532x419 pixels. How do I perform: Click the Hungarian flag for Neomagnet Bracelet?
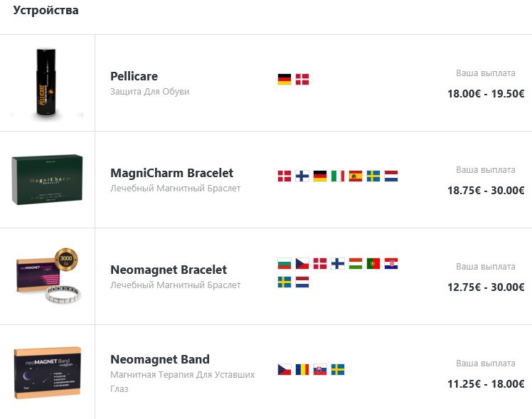[x=356, y=264]
